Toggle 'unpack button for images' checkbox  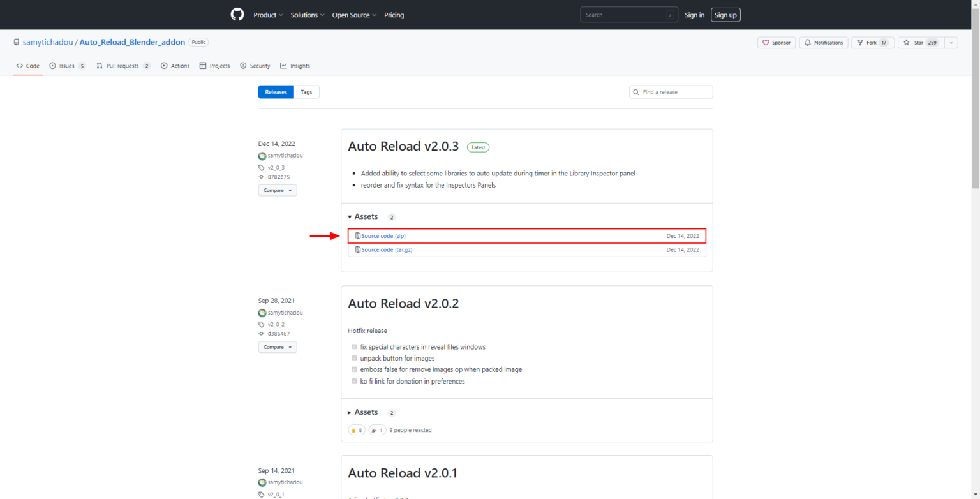[x=354, y=359]
